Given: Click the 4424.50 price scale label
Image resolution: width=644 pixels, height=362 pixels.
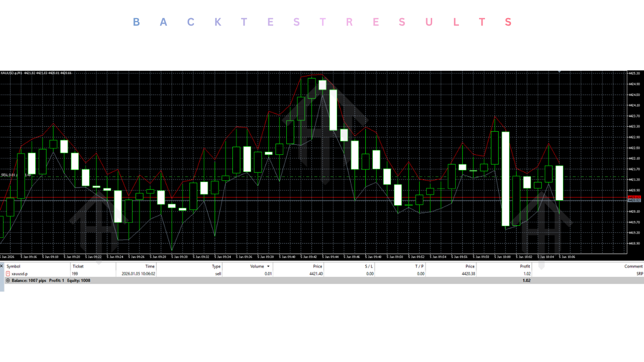Looking at the screenshot, I should click(x=634, y=95).
